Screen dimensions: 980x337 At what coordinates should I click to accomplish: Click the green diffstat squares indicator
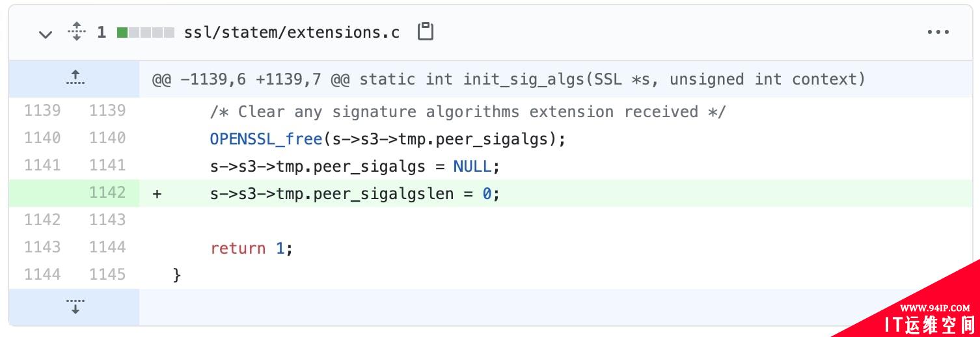(145, 33)
